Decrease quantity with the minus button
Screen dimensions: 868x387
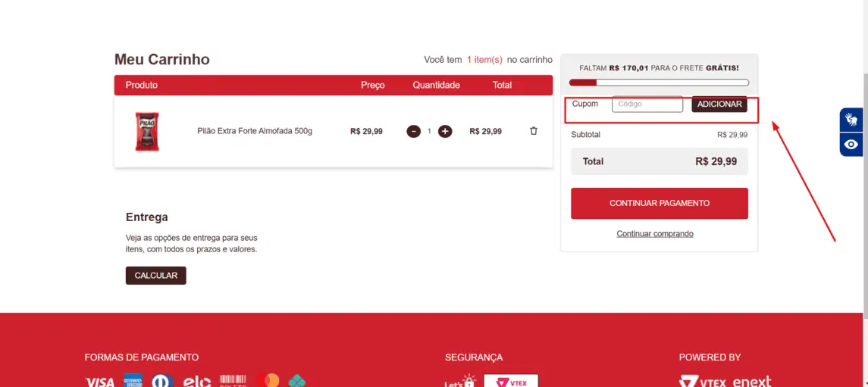point(413,132)
